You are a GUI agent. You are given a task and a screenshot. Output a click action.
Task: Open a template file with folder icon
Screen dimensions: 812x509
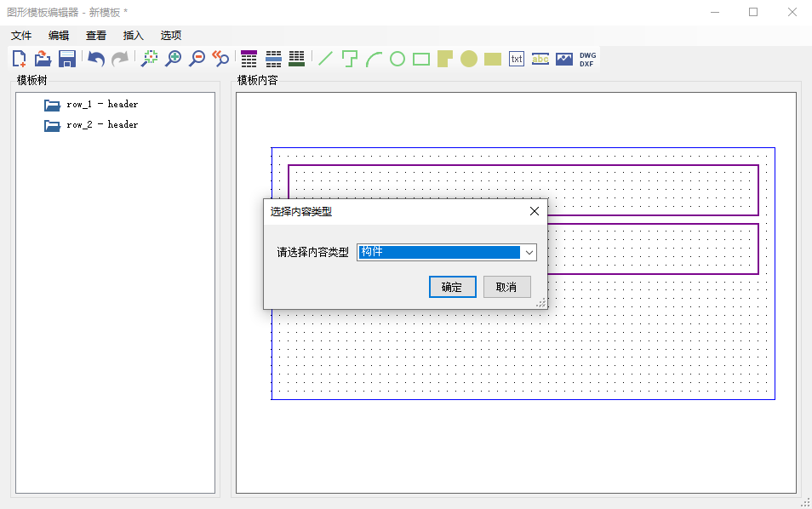[x=43, y=59]
